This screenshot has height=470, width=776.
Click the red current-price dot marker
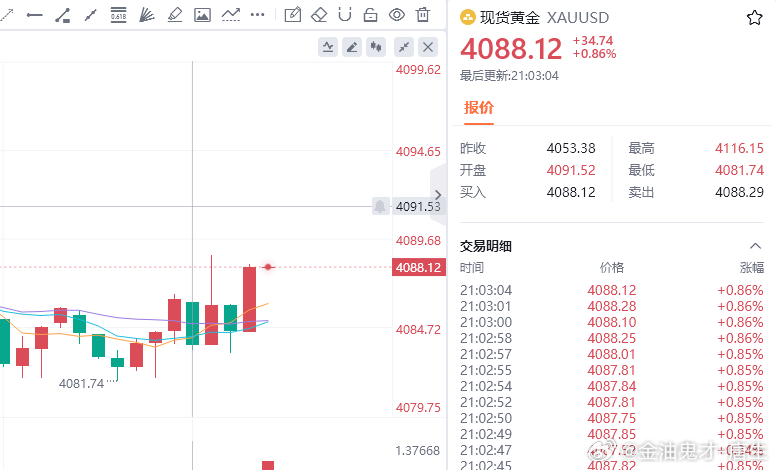[x=268, y=267]
